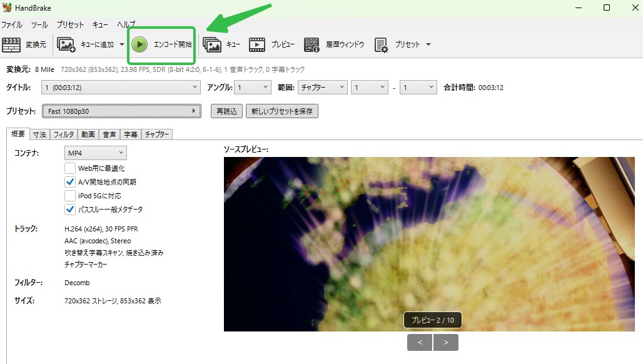The image size is (643, 364).
Task: Click 新しいプリセットを保存 button
Action: pos(281,111)
